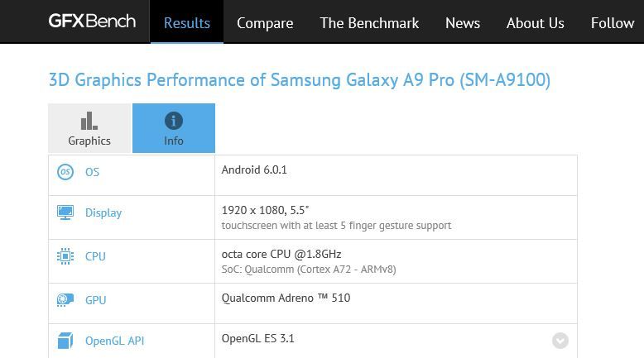Click the Samsung Galaxy A9 Pro page heading
644x358 pixels.
coord(300,80)
